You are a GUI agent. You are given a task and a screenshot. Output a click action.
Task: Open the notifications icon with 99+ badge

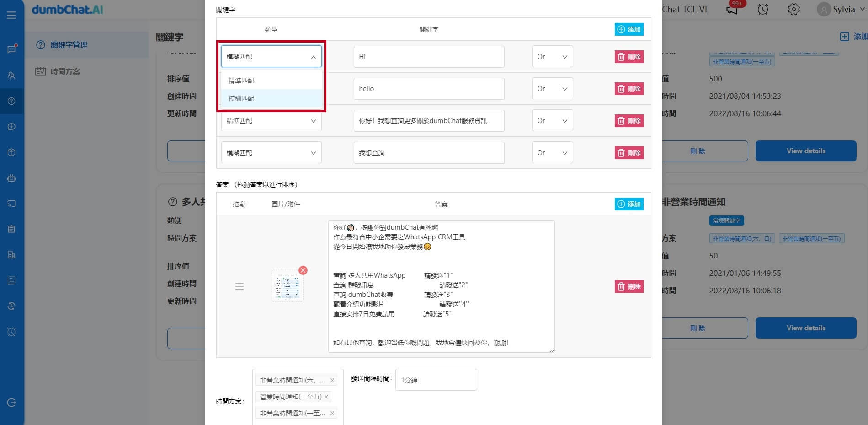coord(733,9)
